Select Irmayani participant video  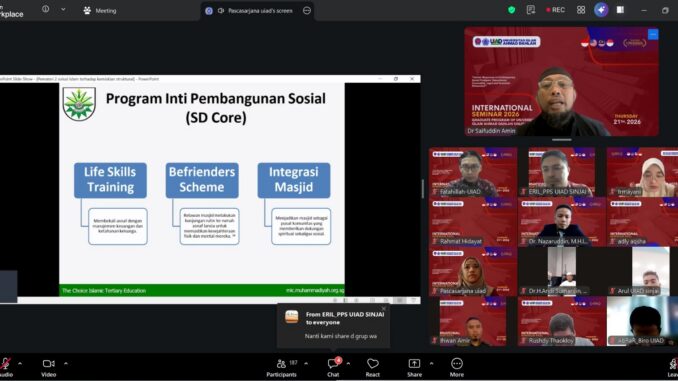[642, 172]
